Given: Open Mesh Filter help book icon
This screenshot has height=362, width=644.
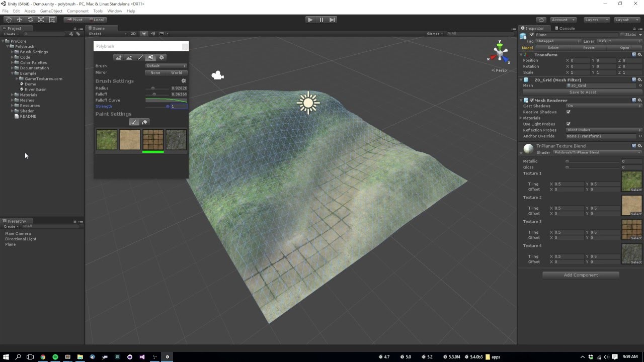Looking at the screenshot, I should coord(634,79).
